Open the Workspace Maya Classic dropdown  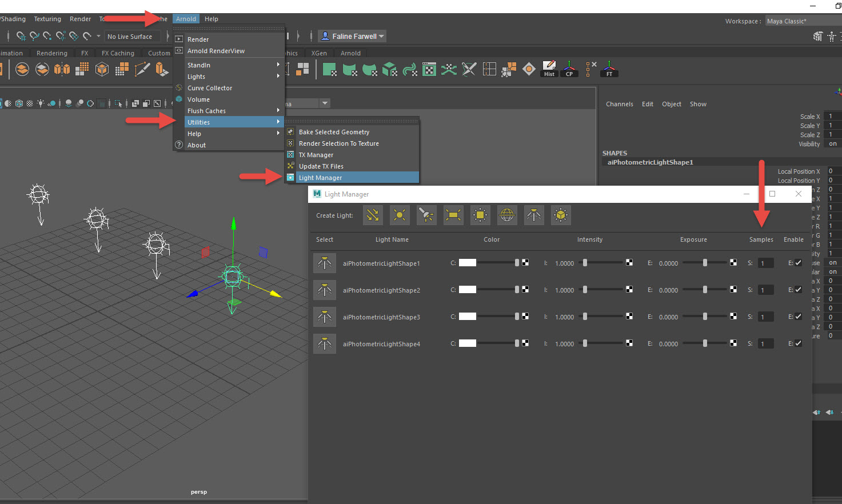pos(804,21)
